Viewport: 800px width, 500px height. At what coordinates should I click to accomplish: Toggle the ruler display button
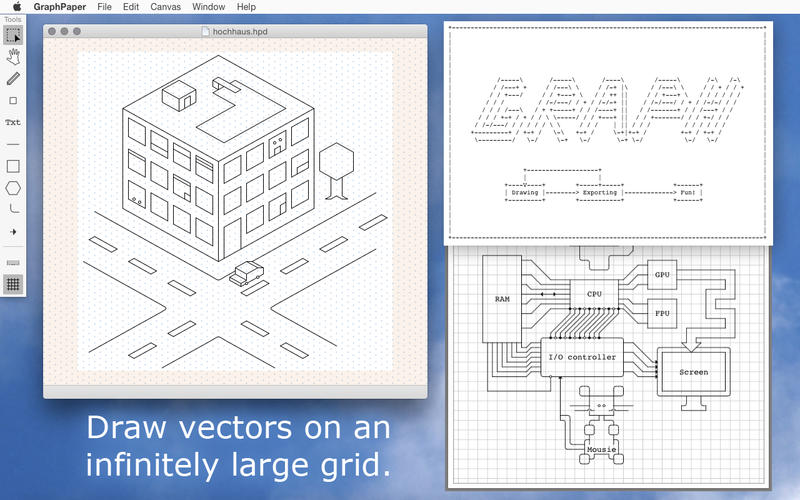point(13,262)
